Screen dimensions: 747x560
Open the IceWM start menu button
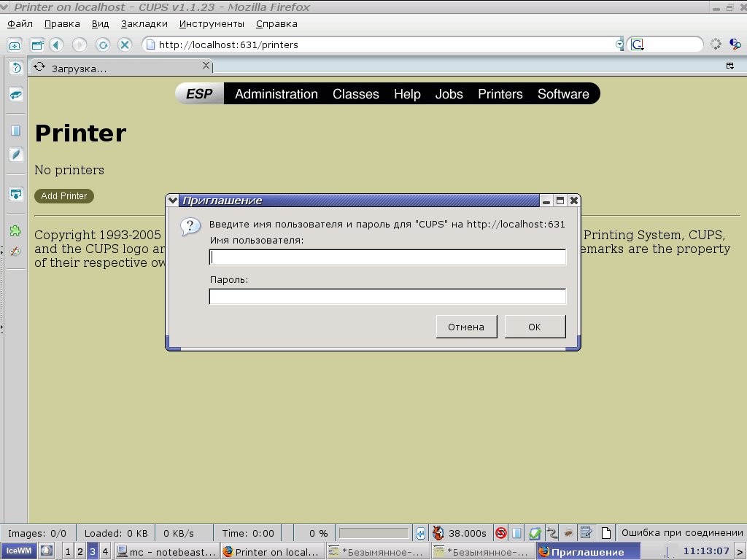tap(18, 551)
